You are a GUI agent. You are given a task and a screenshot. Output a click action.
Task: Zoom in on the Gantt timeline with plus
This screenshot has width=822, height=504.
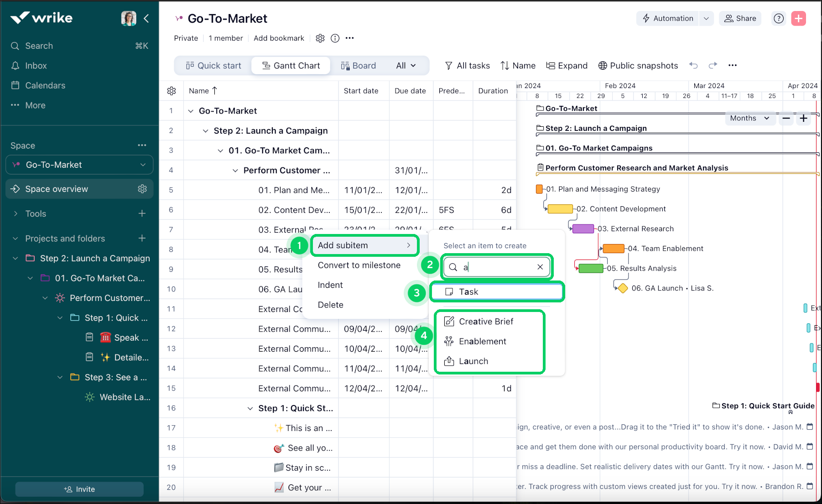coord(804,118)
